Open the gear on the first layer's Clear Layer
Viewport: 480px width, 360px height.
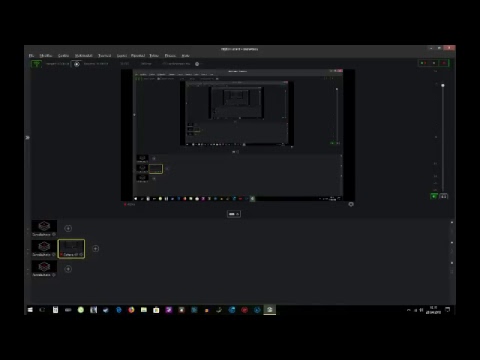[x=54, y=235]
